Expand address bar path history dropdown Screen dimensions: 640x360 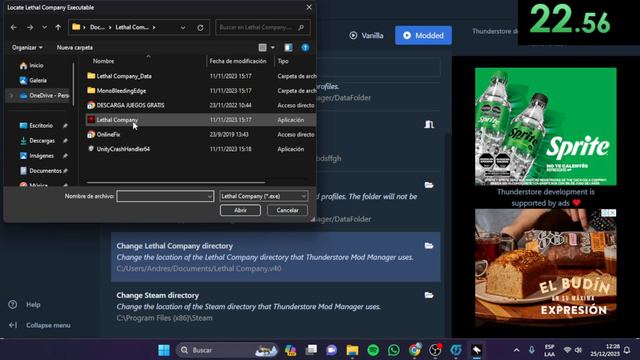183,27
